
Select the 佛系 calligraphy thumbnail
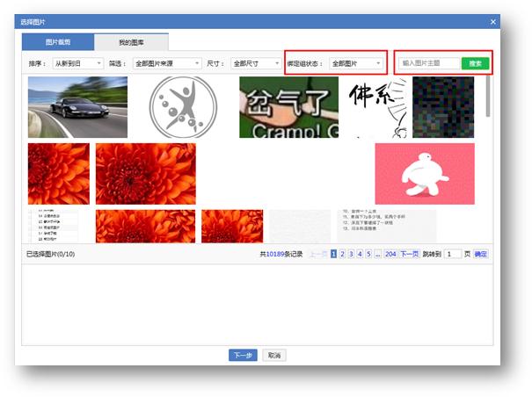click(x=376, y=107)
